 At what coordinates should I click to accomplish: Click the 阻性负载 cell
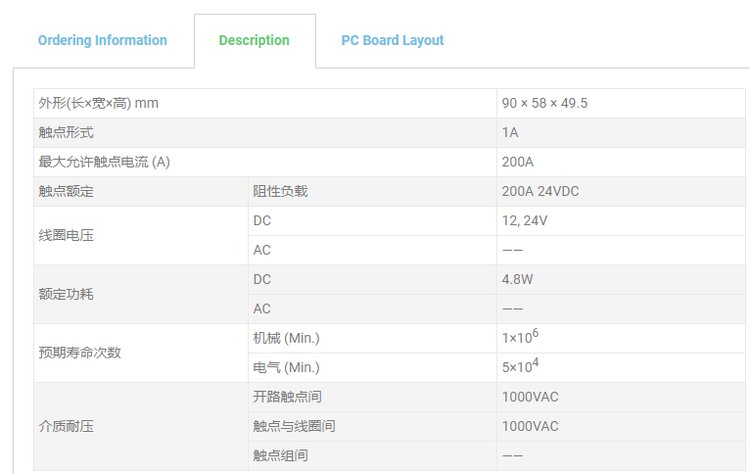coord(281,191)
